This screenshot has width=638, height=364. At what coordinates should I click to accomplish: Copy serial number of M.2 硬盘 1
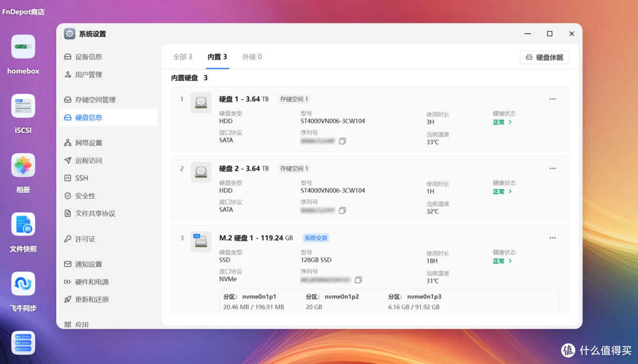(358, 280)
